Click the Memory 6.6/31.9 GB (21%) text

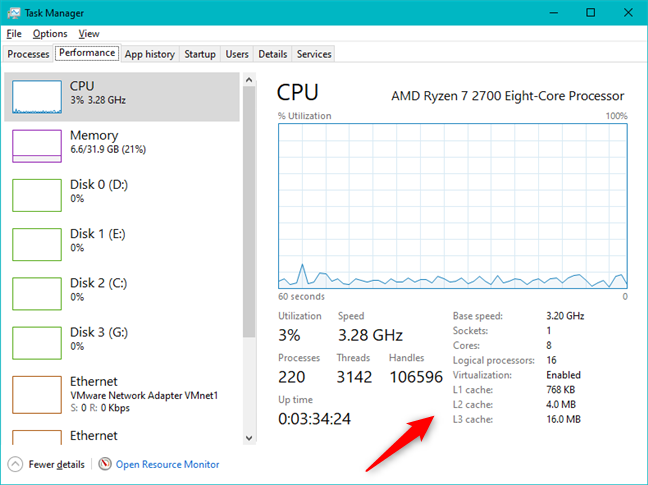[x=108, y=149]
